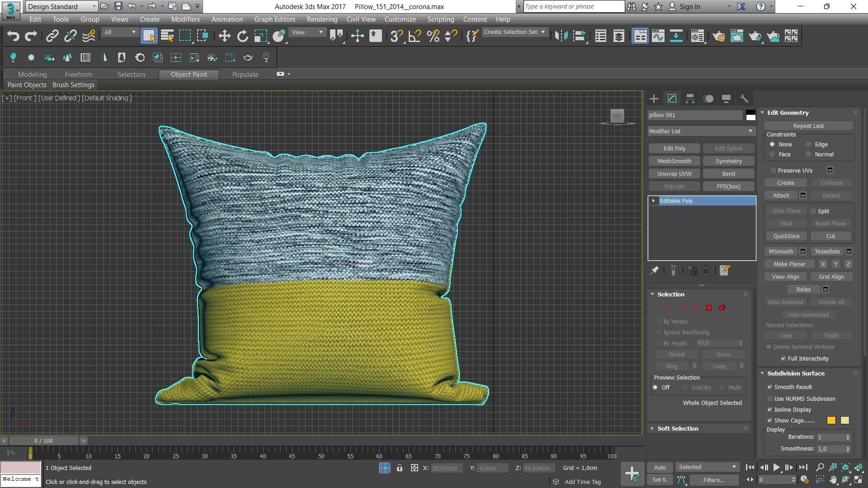Toggle the 3D Snaps button
This screenshot has width=868, height=488.
point(396,36)
